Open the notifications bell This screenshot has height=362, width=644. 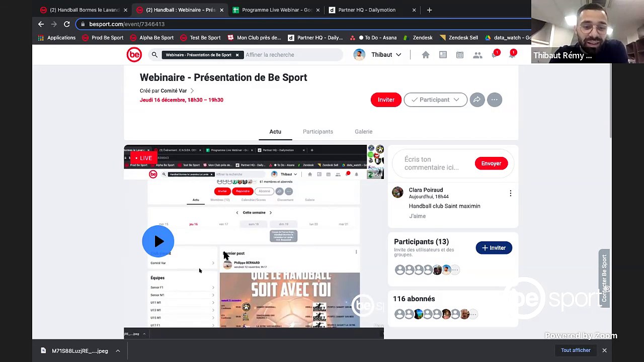pyautogui.click(x=512, y=54)
